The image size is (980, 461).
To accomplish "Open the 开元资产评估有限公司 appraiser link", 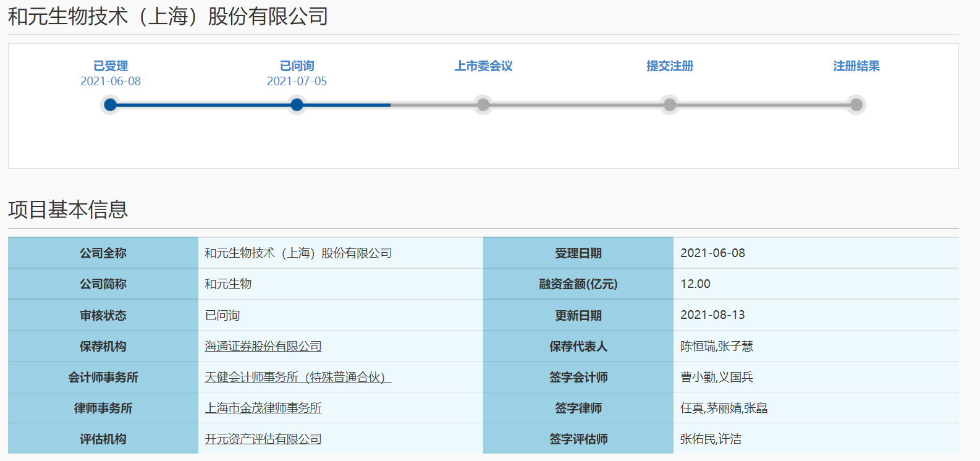I will tap(263, 439).
